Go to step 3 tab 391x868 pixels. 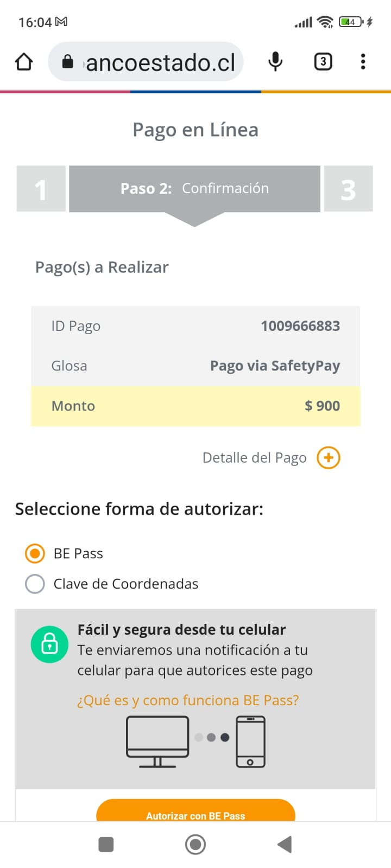point(348,189)
